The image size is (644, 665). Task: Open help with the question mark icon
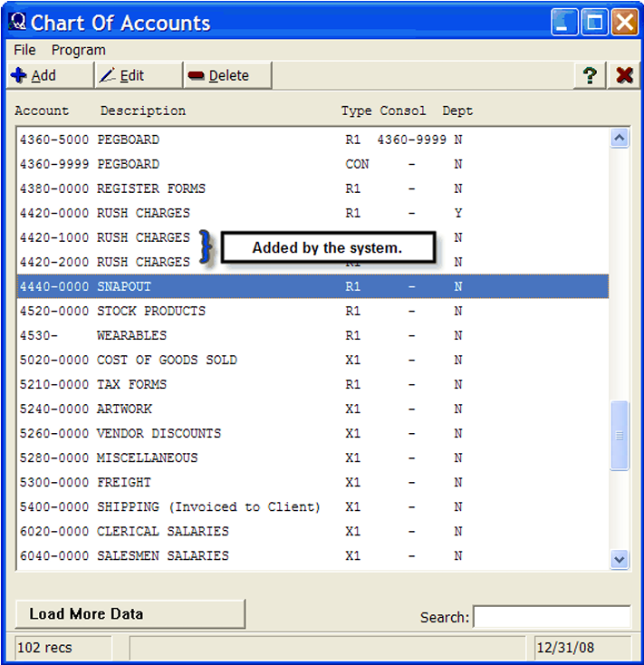590,75
